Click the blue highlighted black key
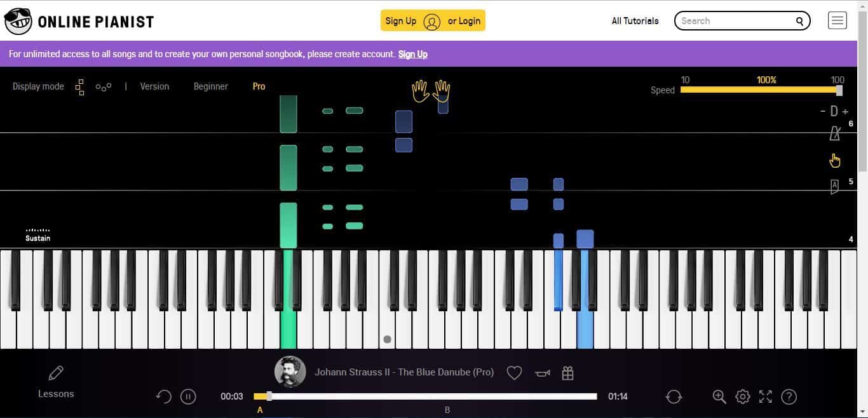The width and height of the screenshot is (868, 418). 559,280
